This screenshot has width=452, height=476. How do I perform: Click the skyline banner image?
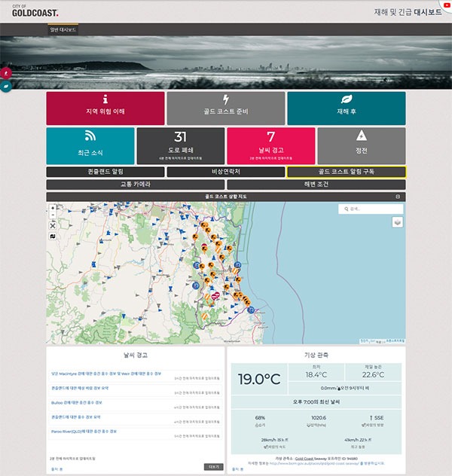tap(226, 63)
